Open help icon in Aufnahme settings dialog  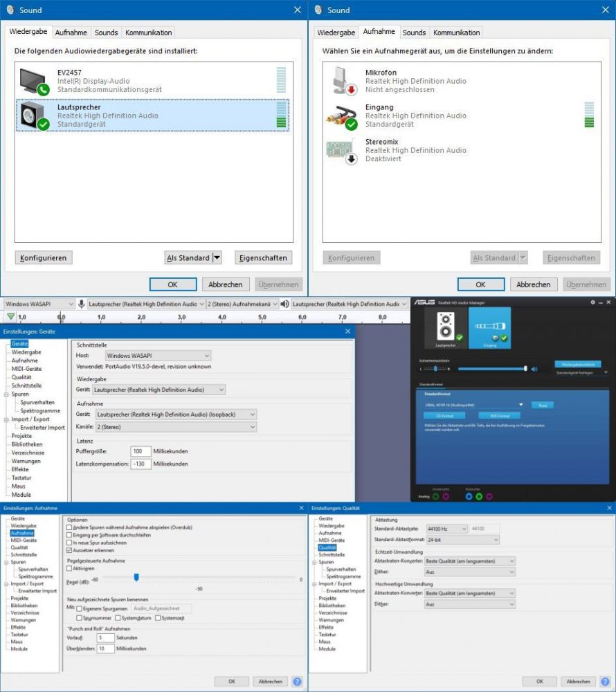click(x=297, y=681)
